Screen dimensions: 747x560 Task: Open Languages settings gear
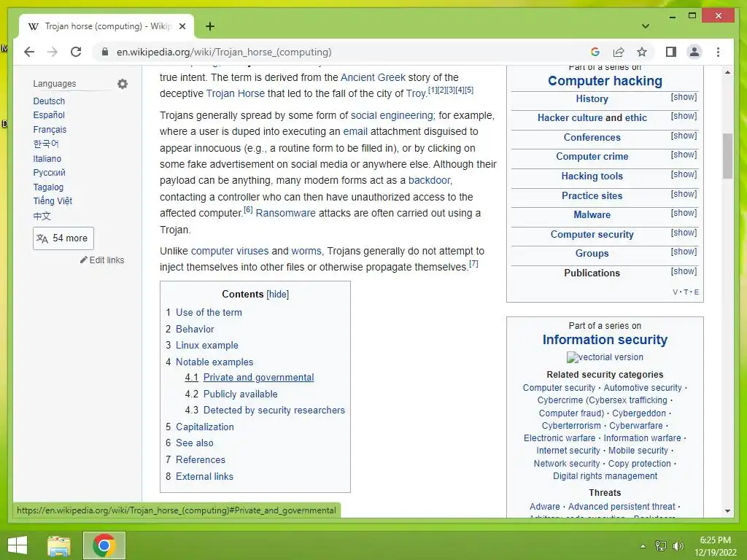click(x=123, y=84)
